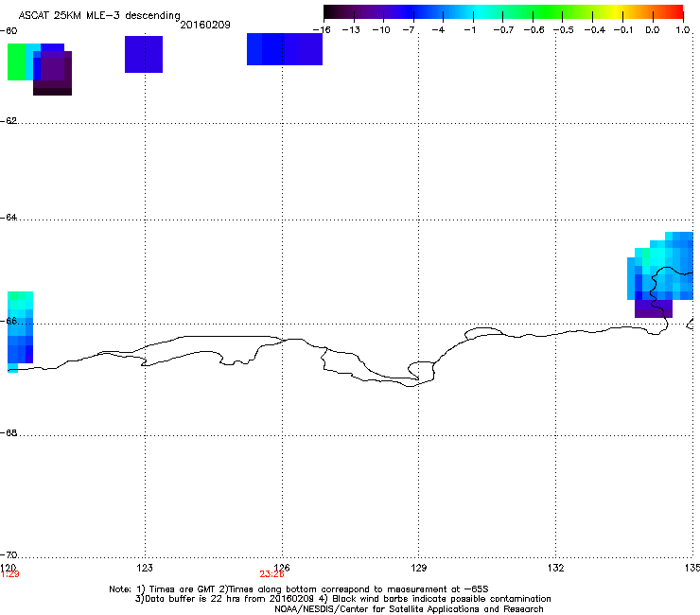This screenshot has width=700, height=615.
Task: Click the latitude label -68
Action: click(x=9, y=433)
